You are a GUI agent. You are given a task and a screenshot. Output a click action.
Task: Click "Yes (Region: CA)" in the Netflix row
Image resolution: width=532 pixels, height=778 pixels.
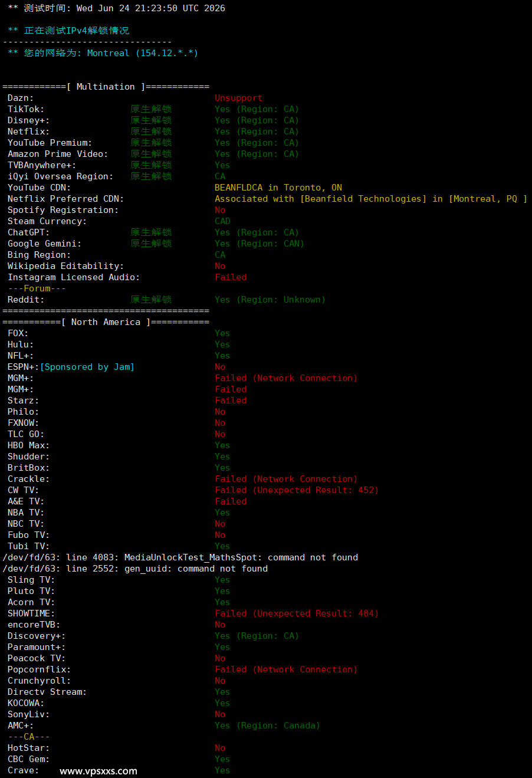point(257,132)
